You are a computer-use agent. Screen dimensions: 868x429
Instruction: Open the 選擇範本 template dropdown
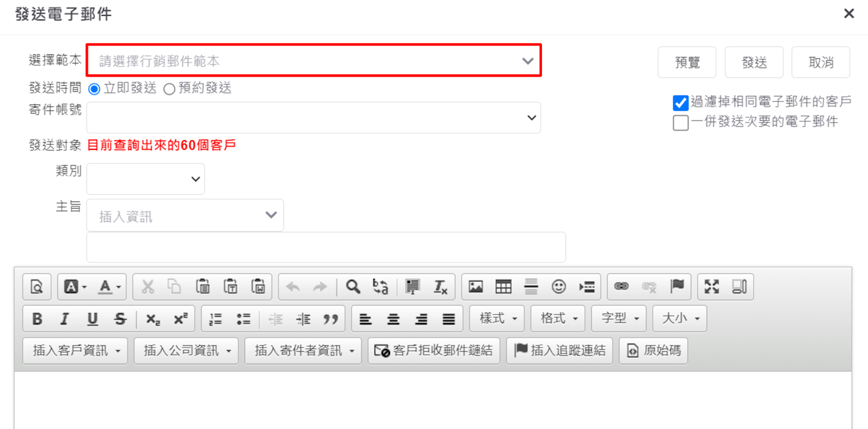pos(314,60)
